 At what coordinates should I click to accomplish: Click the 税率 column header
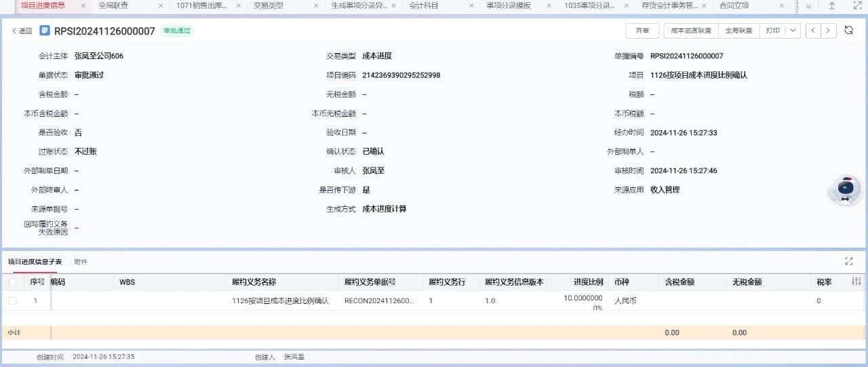(824, 282)
